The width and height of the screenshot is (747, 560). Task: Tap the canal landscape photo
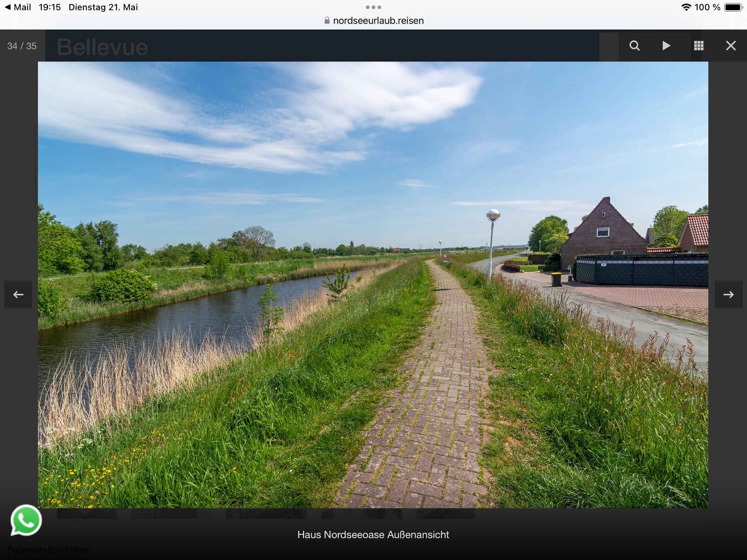373,285
